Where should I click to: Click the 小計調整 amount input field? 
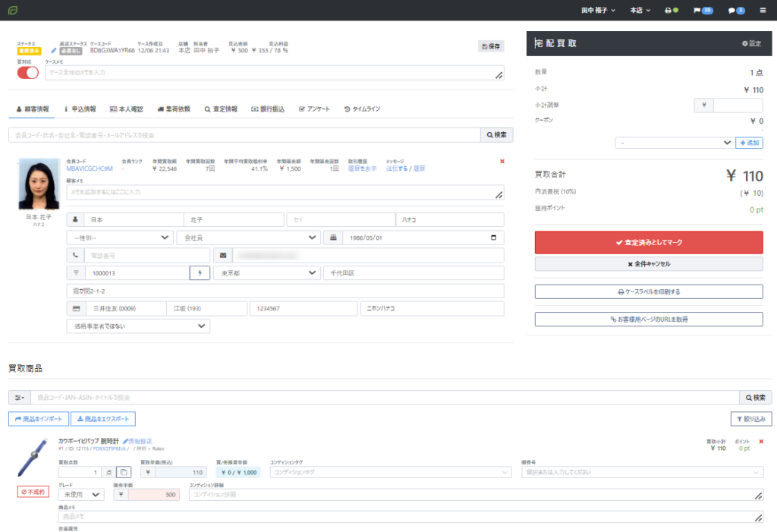click(738, 105)
